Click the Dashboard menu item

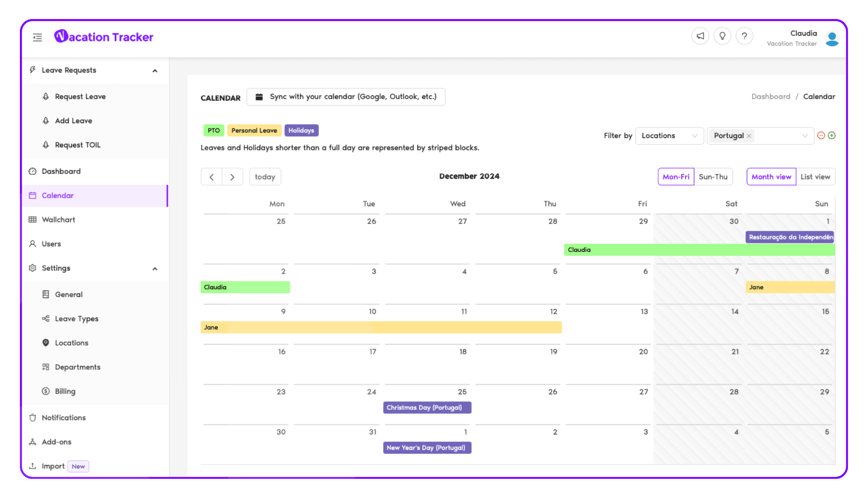tap(61, 171)
